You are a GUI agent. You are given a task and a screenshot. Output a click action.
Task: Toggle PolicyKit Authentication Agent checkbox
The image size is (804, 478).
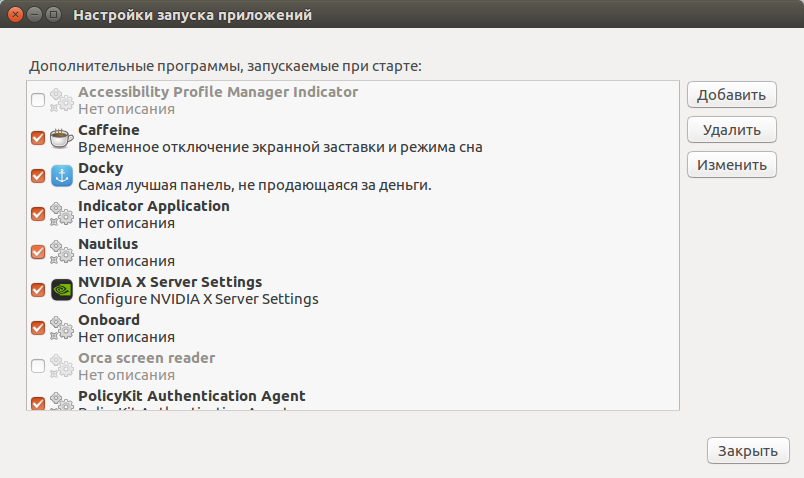38,403
